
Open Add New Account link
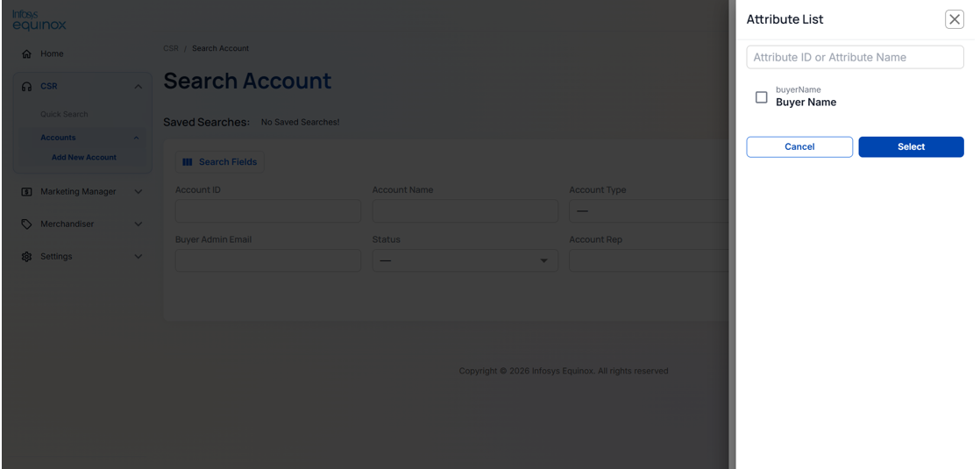click(84, 158)
